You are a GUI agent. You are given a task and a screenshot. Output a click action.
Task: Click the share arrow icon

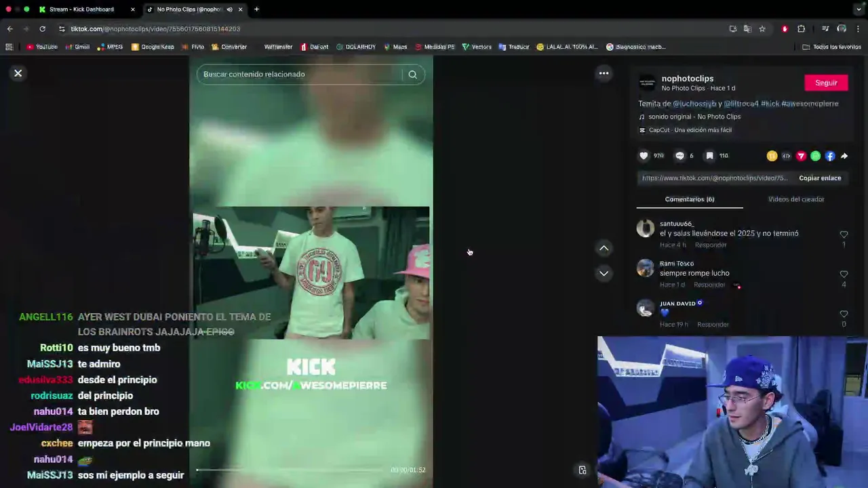(x=844, y=156)
